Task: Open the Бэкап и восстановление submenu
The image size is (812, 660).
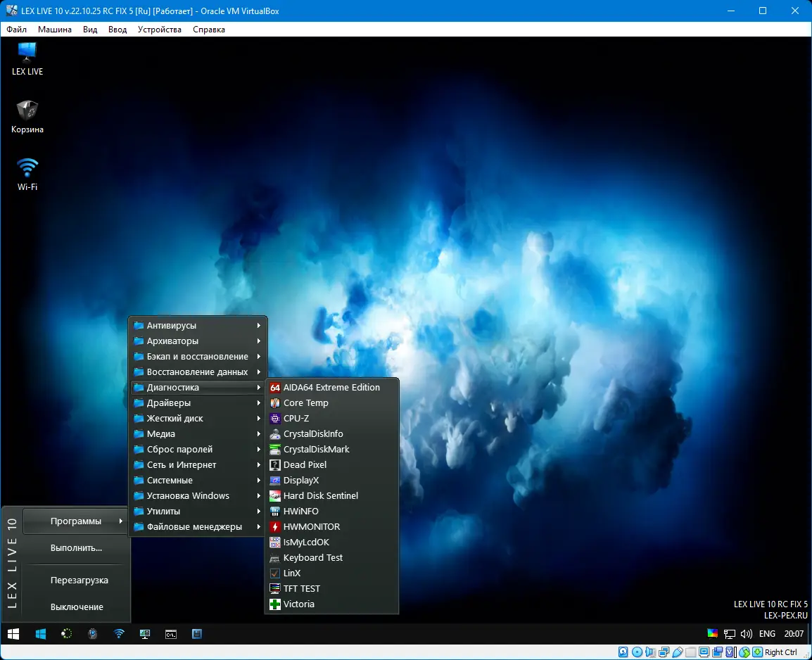Action: point(198,357)
